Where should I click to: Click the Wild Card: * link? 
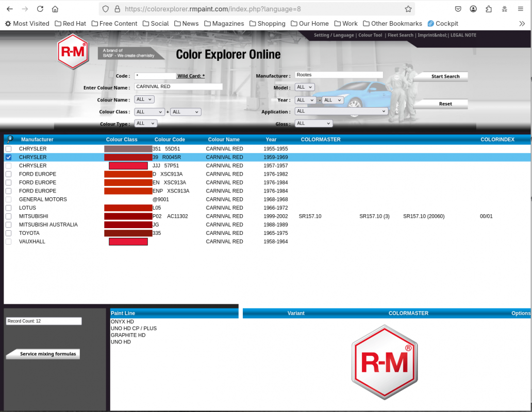[x=191, y=76]
